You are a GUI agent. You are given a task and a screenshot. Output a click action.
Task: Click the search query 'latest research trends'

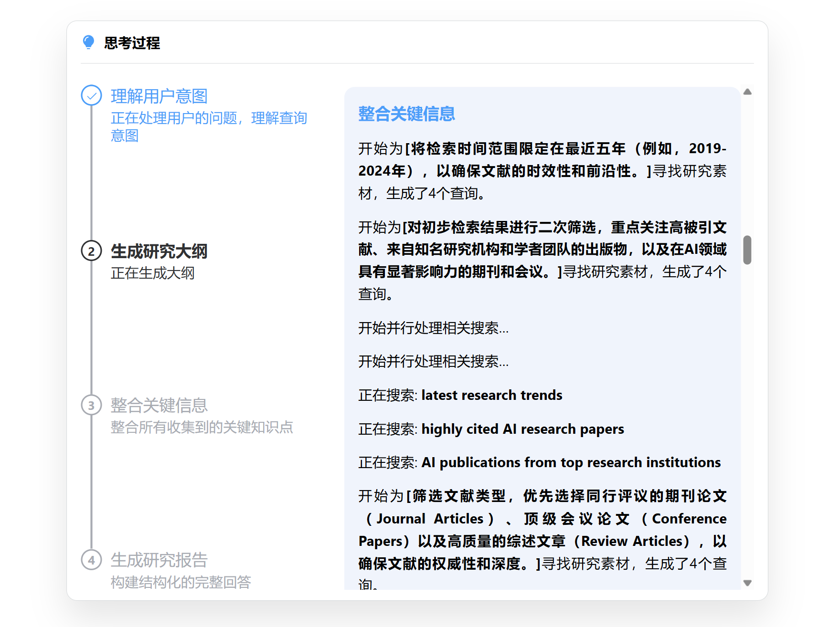(x=491, y=396)
